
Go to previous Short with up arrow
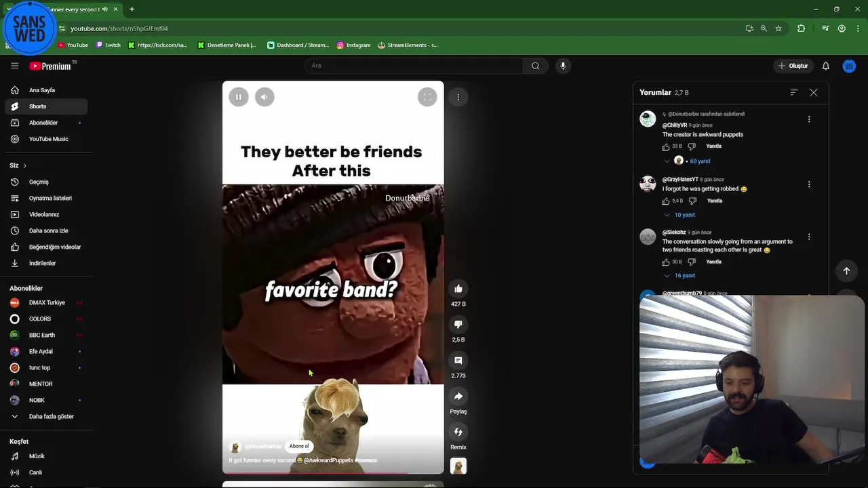[x=846, y=271]
